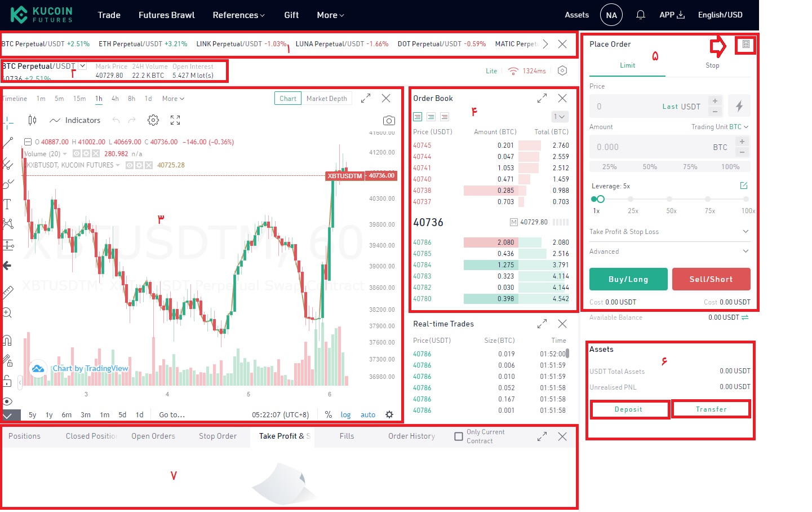Toggle magnet mode tool
The image size is (812, 512).
tap(7, 339)
